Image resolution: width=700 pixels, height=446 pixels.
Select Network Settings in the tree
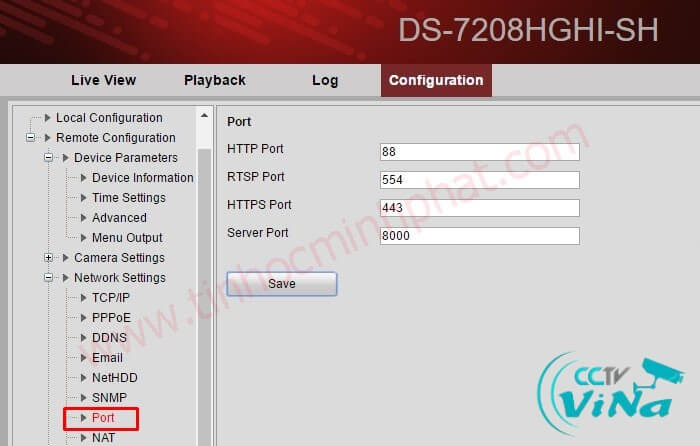tap(120, 278)
